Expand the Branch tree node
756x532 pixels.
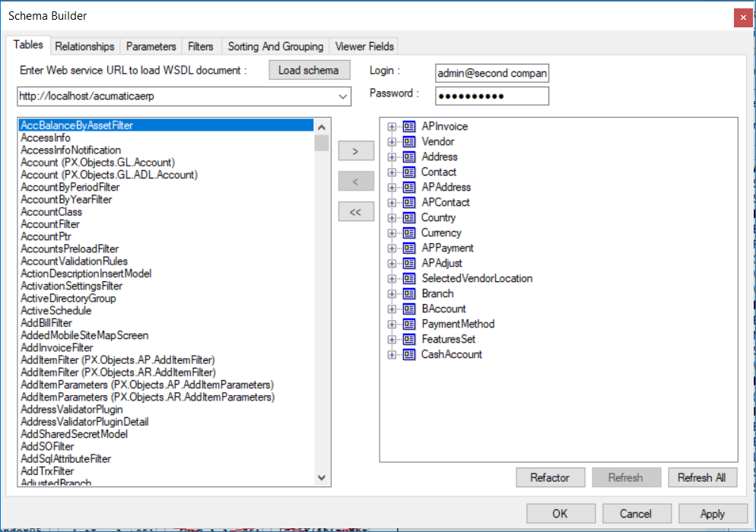(x=392, y=294)
